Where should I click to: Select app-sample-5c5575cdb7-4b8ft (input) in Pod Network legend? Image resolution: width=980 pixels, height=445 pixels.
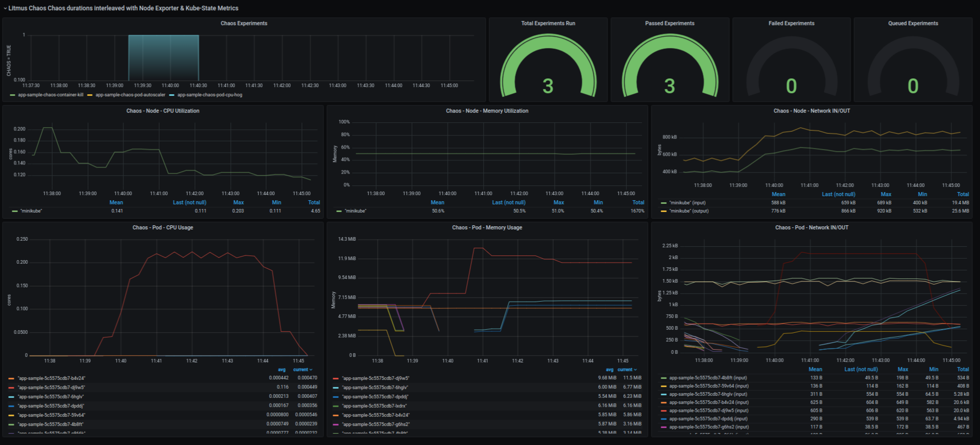pos(708,378)
